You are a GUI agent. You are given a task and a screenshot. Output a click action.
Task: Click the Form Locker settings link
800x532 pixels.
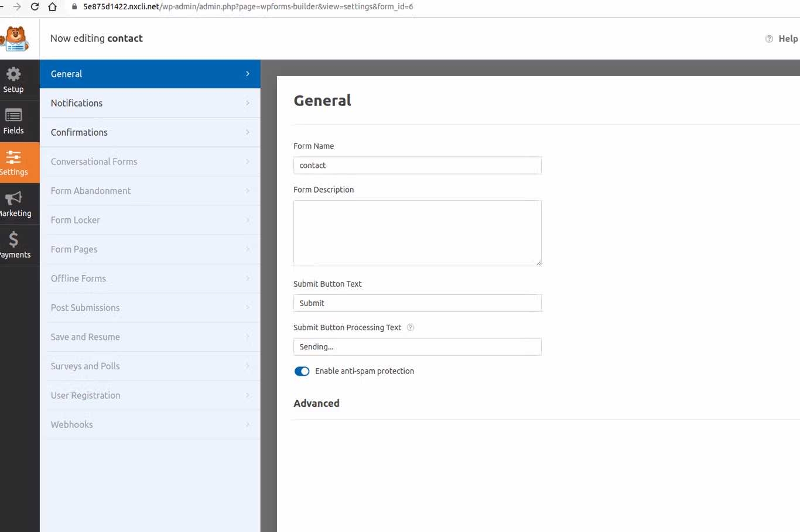coord(150,220)
